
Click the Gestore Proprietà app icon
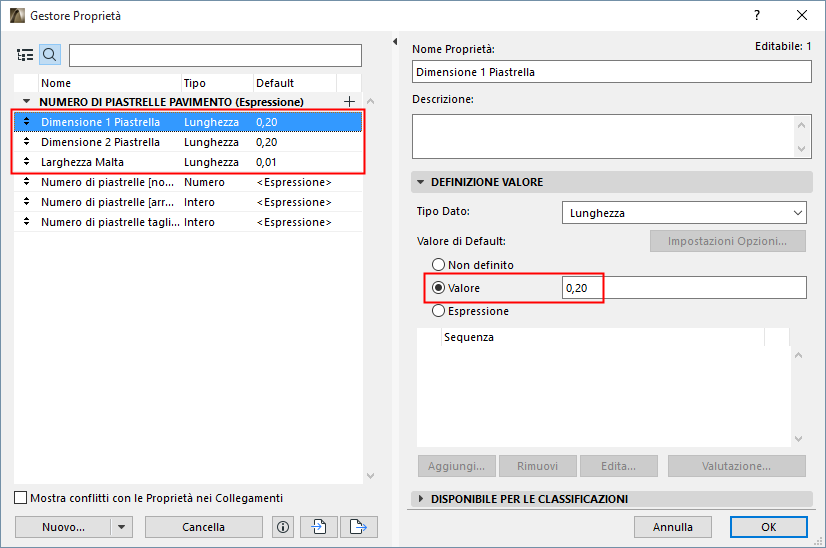tap(17, 15)
